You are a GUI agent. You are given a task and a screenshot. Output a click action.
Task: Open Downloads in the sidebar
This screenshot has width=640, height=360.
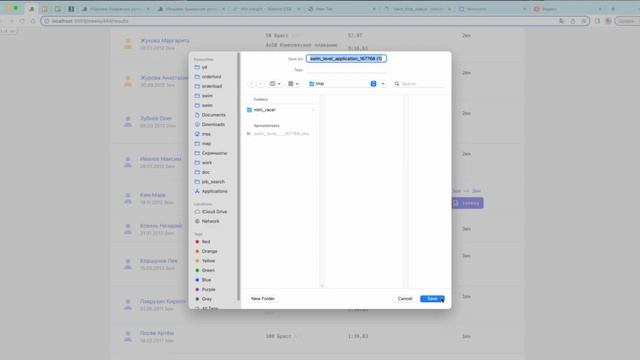point(214,124)
